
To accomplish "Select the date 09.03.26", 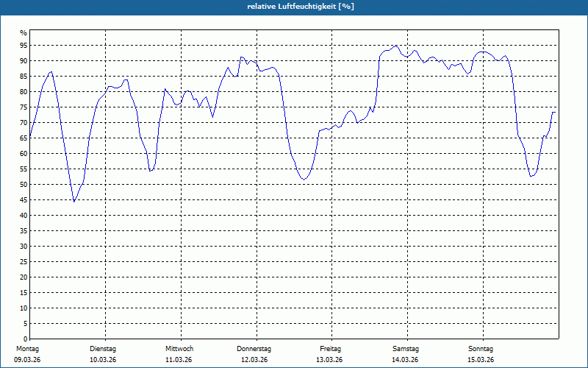I will click(27, 360).
